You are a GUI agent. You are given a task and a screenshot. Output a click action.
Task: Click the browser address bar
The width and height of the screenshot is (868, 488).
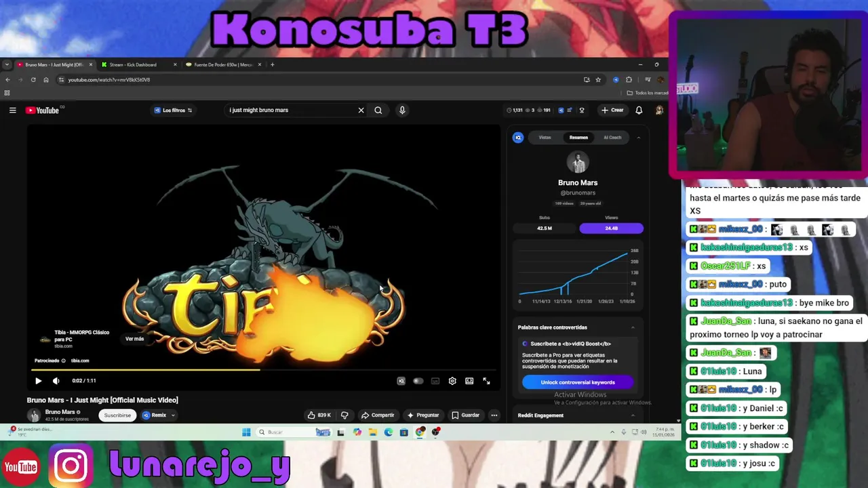(319, 80)
